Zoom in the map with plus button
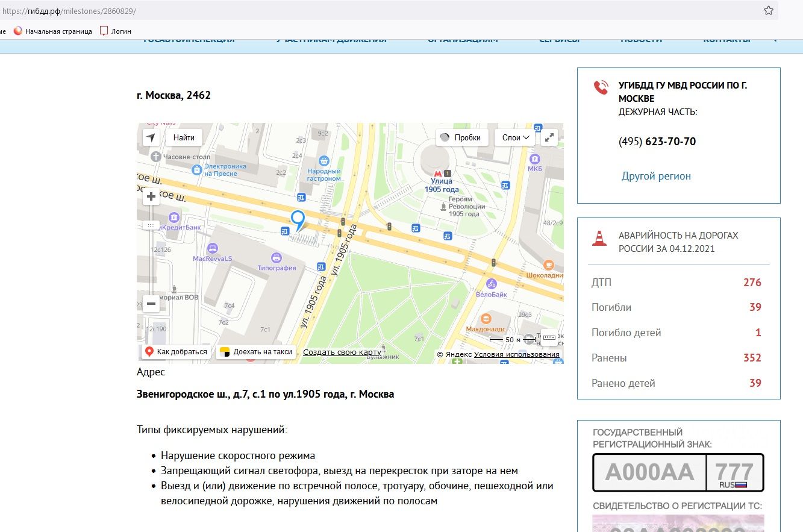This screenshot has height=532, width=803. (151, 196)
